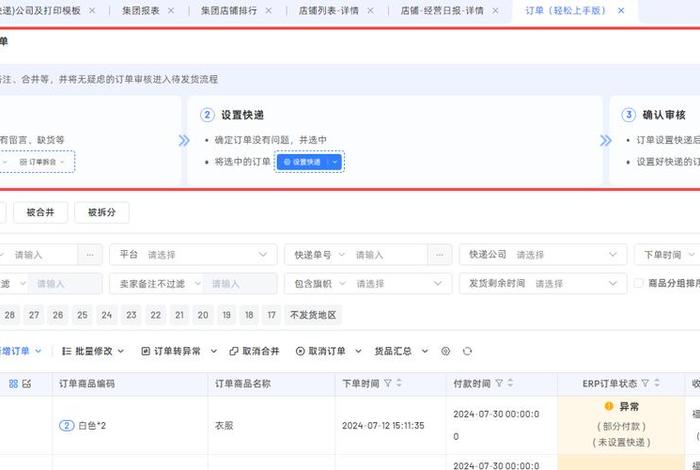Open the 快递公司 dropdown
The height and width of the screenshot is (470, 700).
click(543, 255)
